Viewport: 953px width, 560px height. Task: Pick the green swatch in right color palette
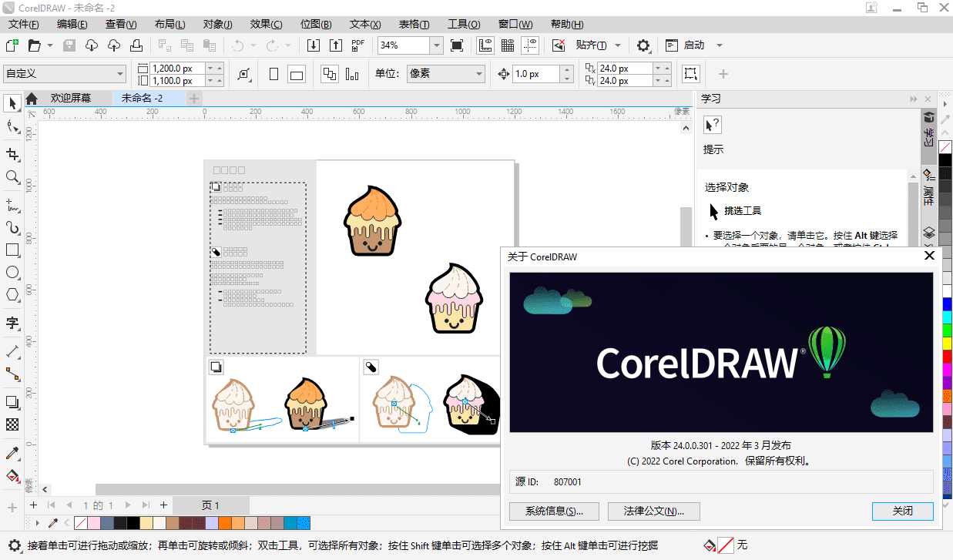coord(946,330)
